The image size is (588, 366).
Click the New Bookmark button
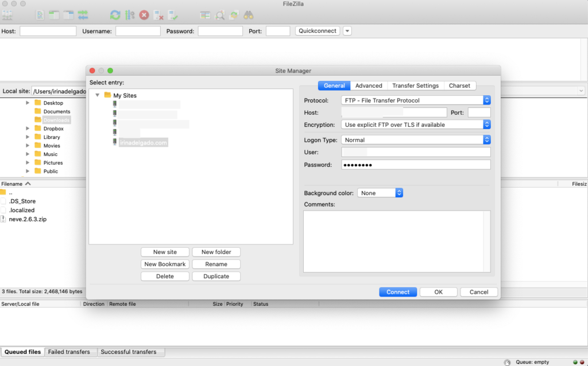[x=165, y=264]
